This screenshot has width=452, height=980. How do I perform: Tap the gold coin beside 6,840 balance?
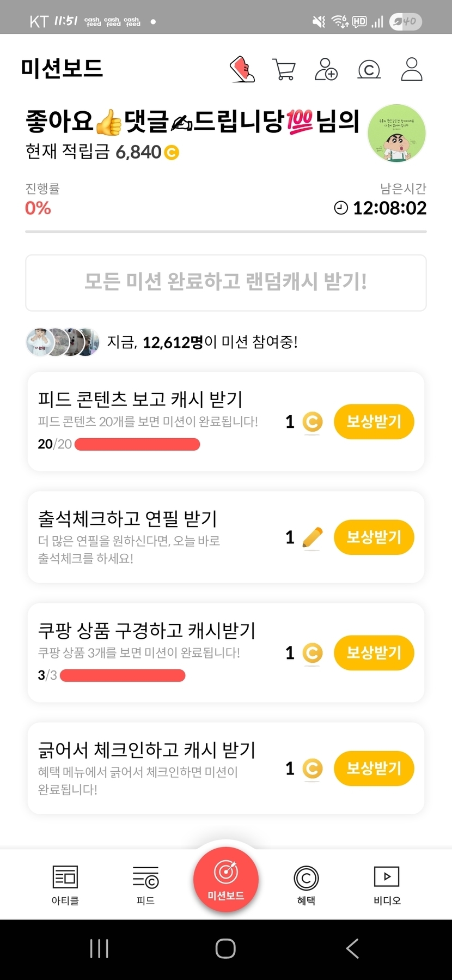(x=172, y=153)
